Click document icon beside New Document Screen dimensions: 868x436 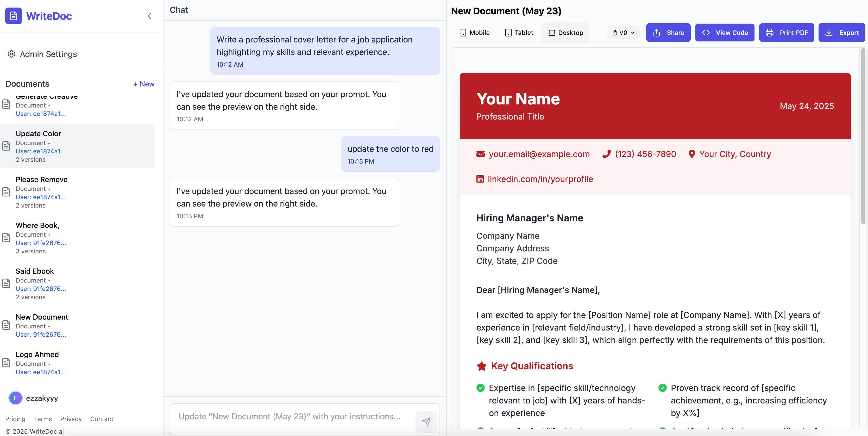(x=7, y=325)
